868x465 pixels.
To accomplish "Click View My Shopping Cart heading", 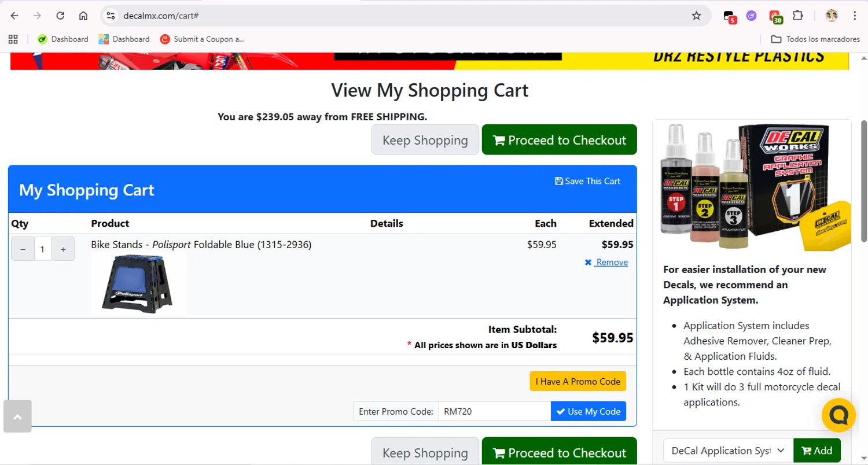I will click(429, 90).
